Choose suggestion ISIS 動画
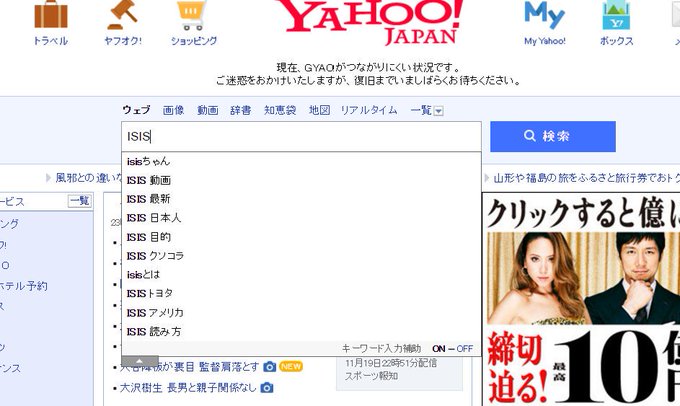680x406 pixels. (x=301, y=180)
